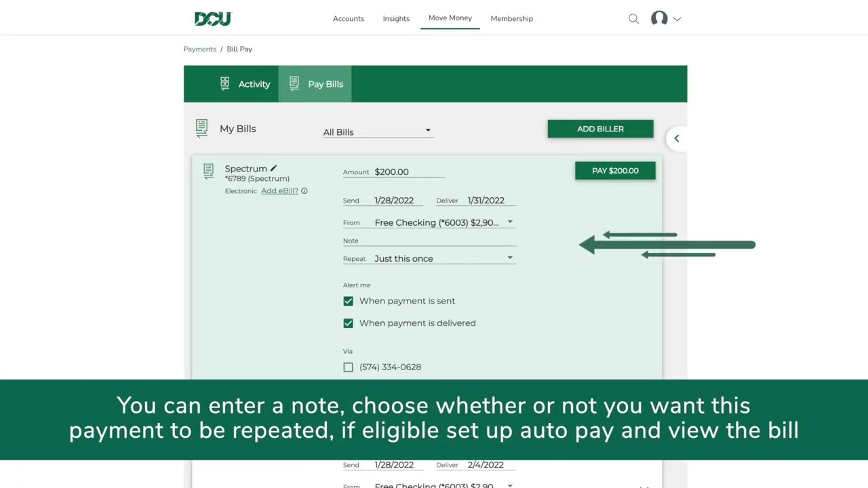The width and height of the screenshot is (868, 488).
Task: Open the All Bills filter dropdown
Action: [x=378, y=131]
